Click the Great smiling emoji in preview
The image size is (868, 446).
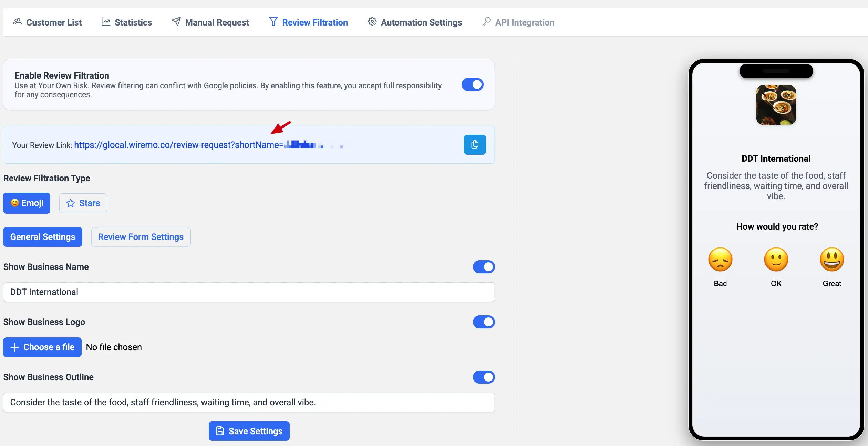(832, 259)
